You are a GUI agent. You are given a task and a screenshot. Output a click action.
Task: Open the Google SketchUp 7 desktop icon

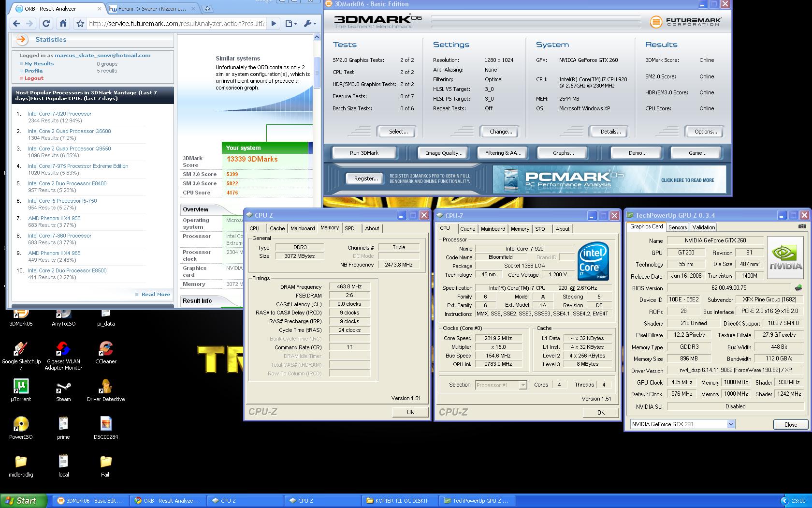click(21, 356)
